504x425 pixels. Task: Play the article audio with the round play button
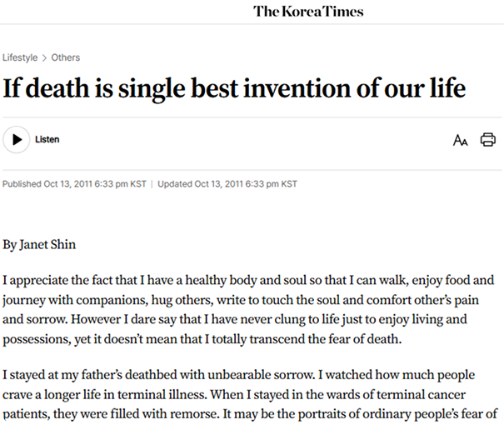(x=17, y=139)
